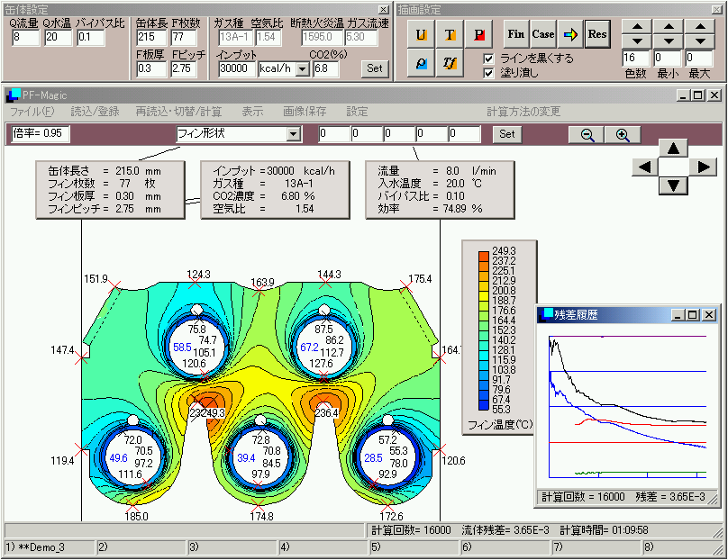Click the rainbow arrow icon

click(569, 34)
